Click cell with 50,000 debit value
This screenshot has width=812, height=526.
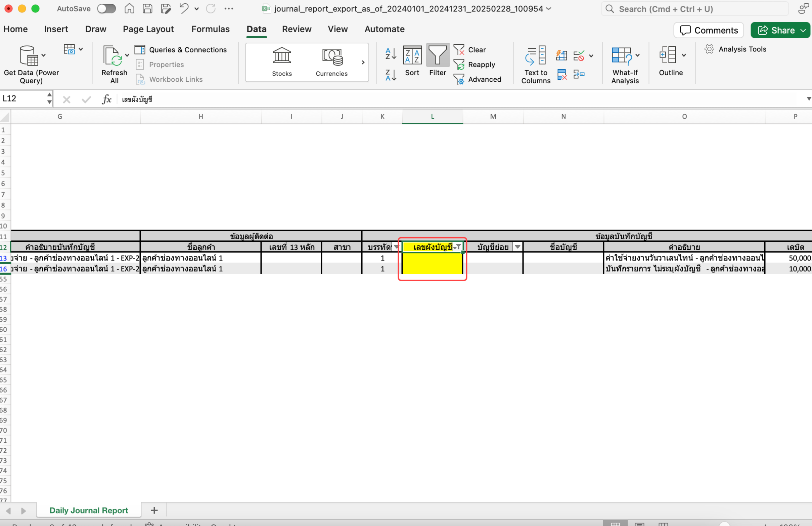pyautogui.click(x=788, y=258)
